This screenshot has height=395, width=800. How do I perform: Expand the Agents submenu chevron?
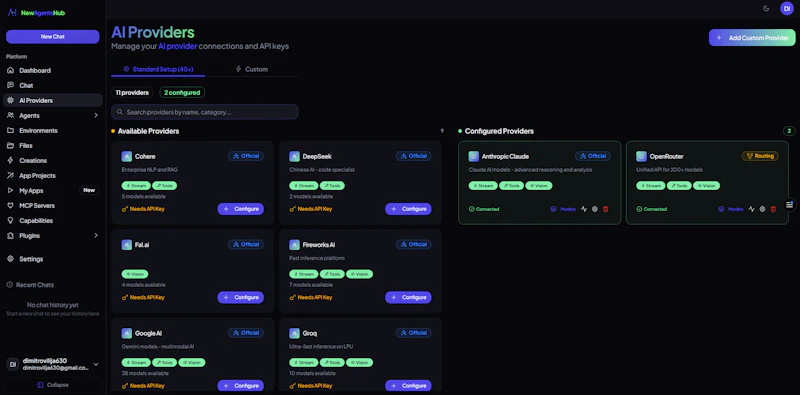point(96,115)
